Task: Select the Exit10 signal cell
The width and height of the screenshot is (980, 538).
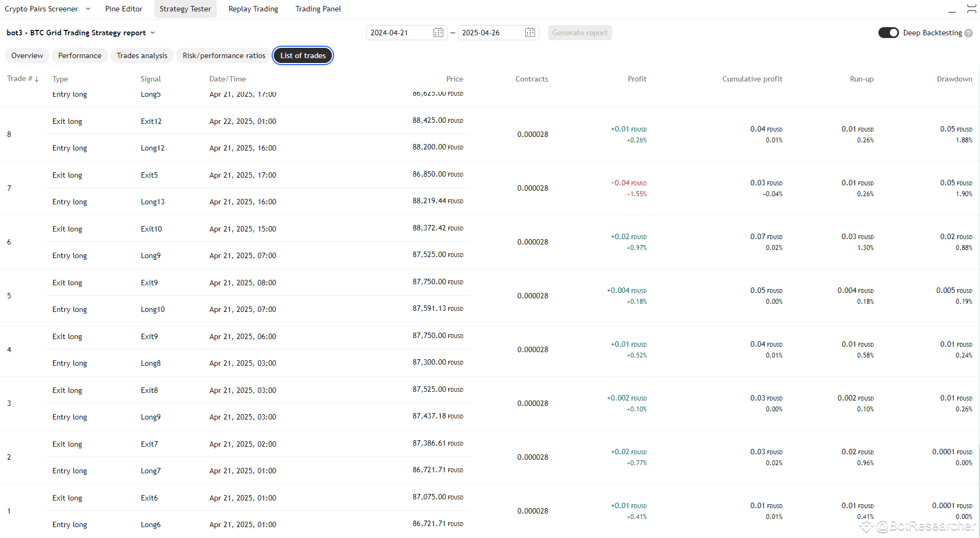Action: point(151,229)
